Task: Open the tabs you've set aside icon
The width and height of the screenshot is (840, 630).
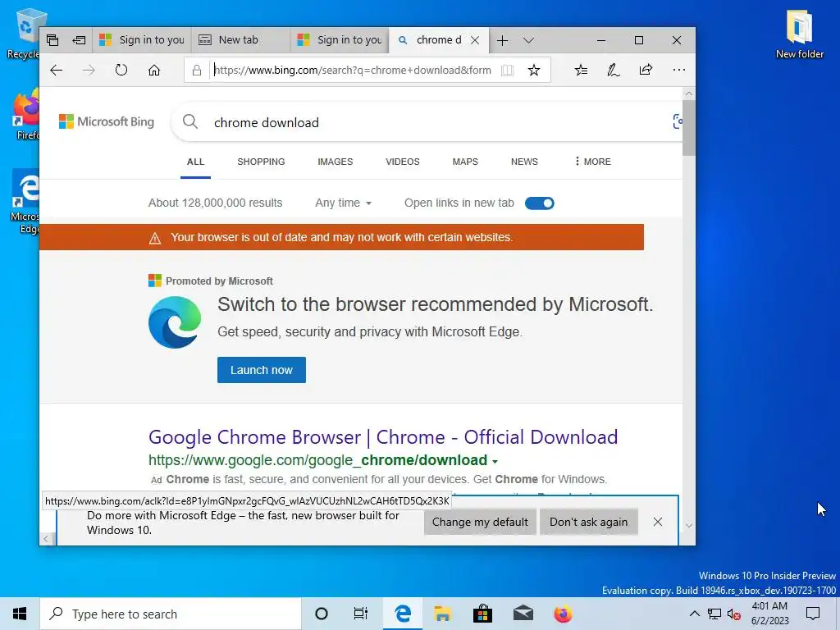Action: 52,40
